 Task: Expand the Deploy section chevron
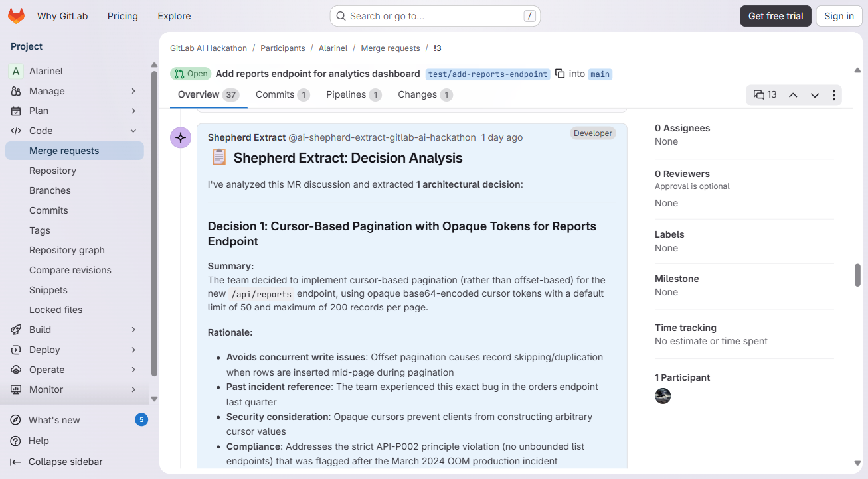coord(133,350)
